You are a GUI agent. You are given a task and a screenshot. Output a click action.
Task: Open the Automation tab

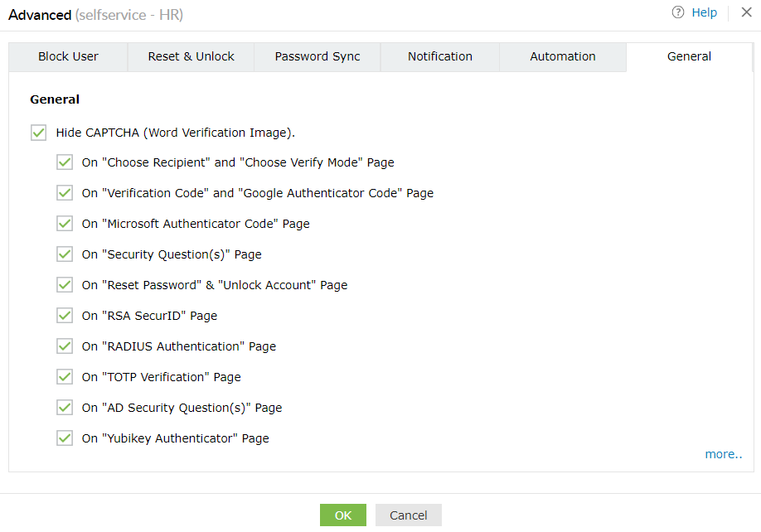click(563, 56)
